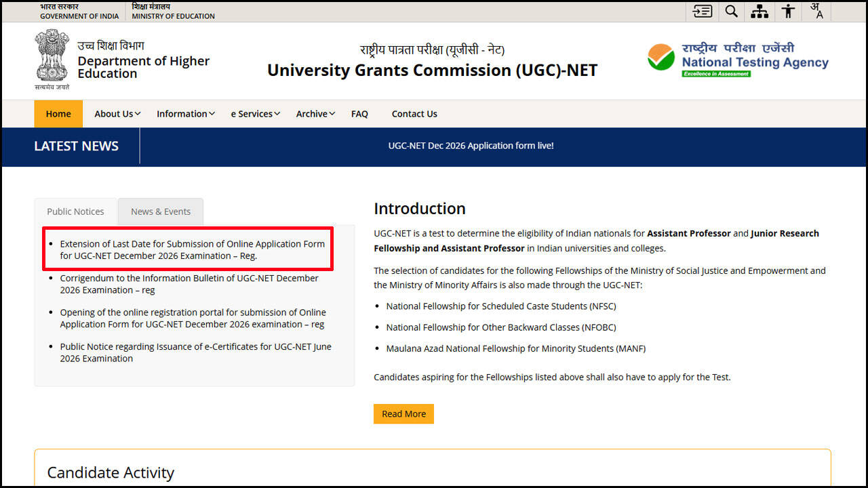The image size is (868, 488).
Task: Click the National Testing Agency logo
Action: tap(738, 60)
